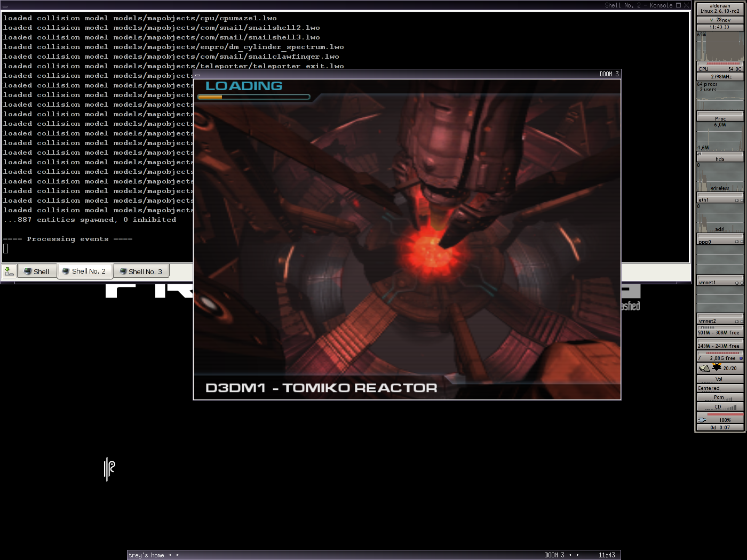The height and width of the screenshot is (560, 747).
Task: Click the D3DM1 - TOMIKO REACTOR map title
Action: [x=321, y=388]
